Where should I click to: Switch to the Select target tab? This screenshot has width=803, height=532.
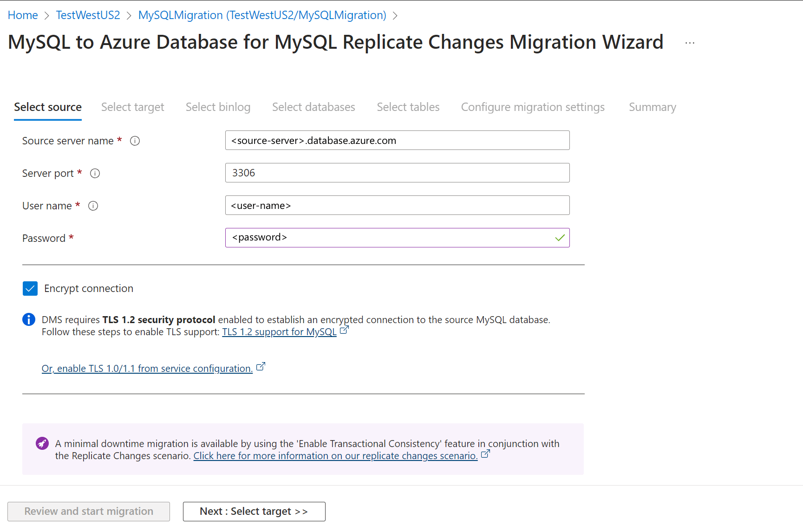[132, 107]
